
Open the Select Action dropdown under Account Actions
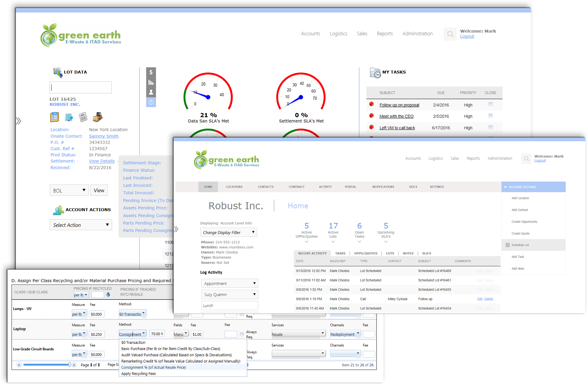point(81,225)
